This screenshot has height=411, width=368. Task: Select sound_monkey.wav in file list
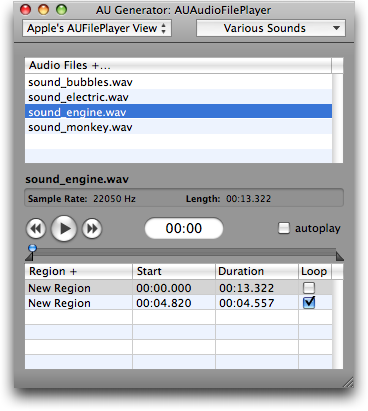[178, 127]
